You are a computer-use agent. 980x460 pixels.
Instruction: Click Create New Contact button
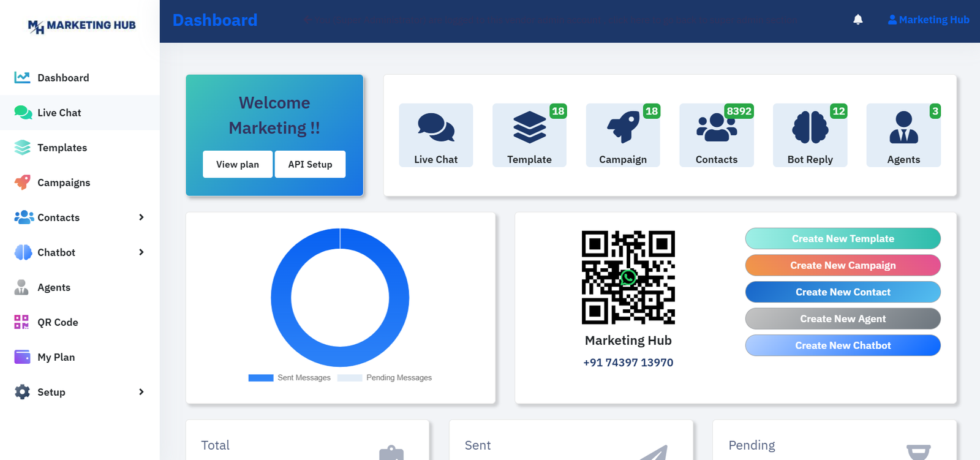843,292
